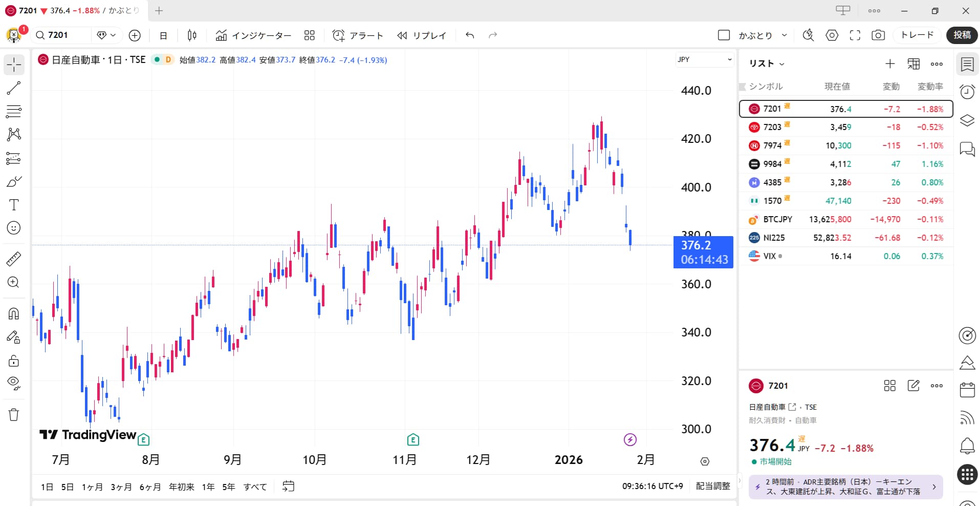Screen dimensions: 980x506
Task: Open the トレード trading panel button
Action: coord(917,35)
